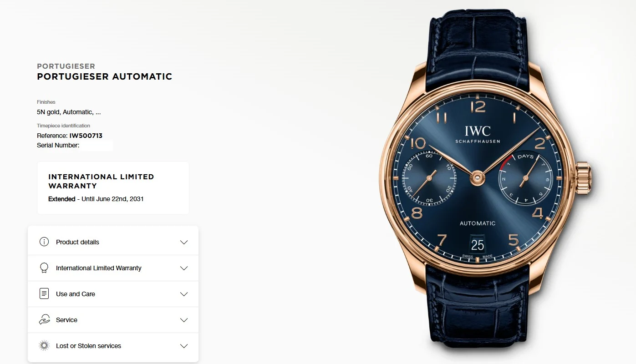
Task: Click the reference number IW500713
Action: point(86,136)
